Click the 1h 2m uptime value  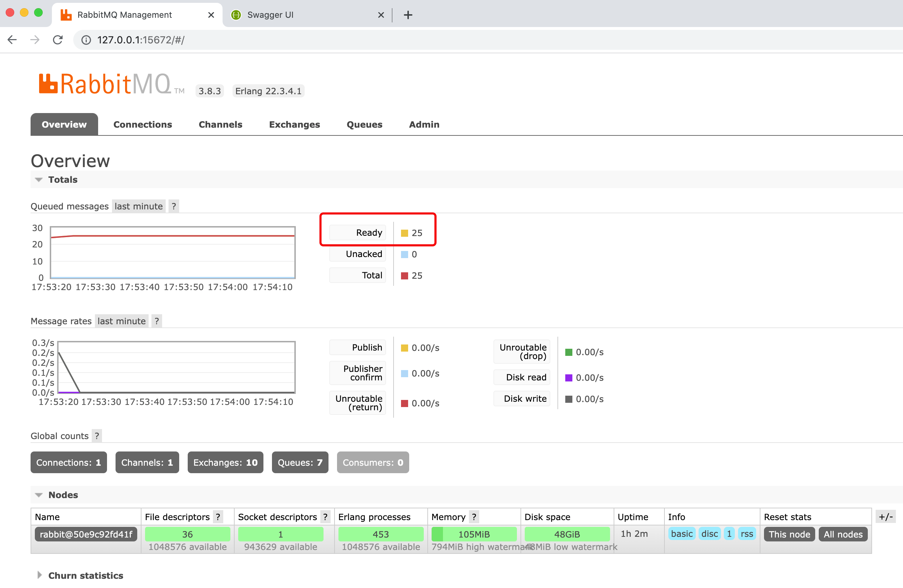[x=634, y=534]
